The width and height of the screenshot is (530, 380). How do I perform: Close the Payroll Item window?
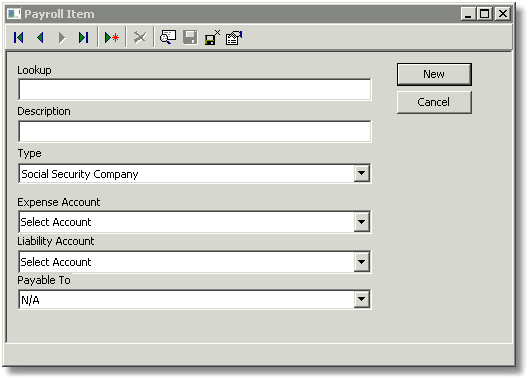pos(503,14)
